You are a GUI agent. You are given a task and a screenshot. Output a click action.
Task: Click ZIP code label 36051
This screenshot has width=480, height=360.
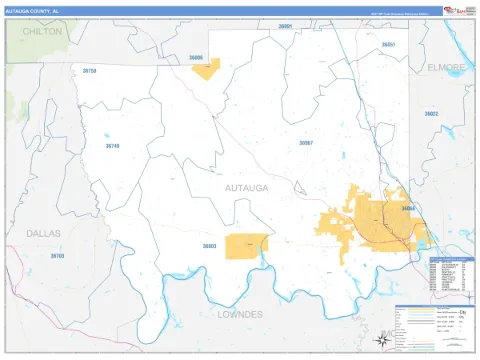(388, 45)
